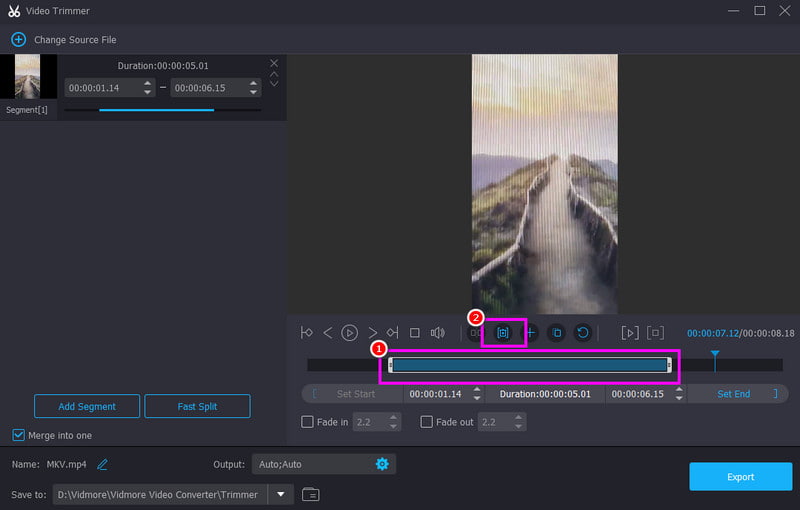
Task: Enable the Fade in checkbox
Action: tap(307, 422)
